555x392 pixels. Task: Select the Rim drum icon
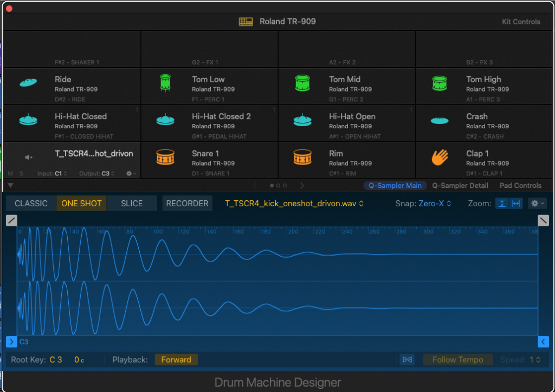click(x=302, y=157)
